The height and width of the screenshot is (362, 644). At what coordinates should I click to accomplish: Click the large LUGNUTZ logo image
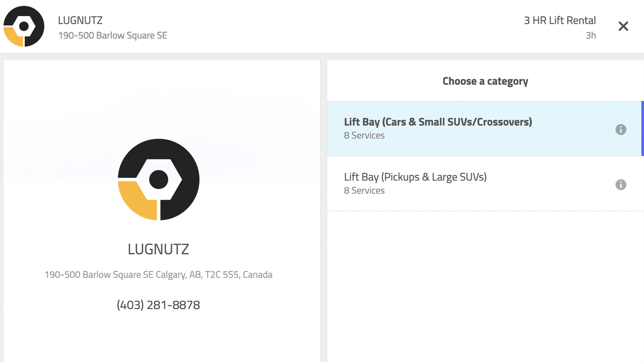pos(159,180)
